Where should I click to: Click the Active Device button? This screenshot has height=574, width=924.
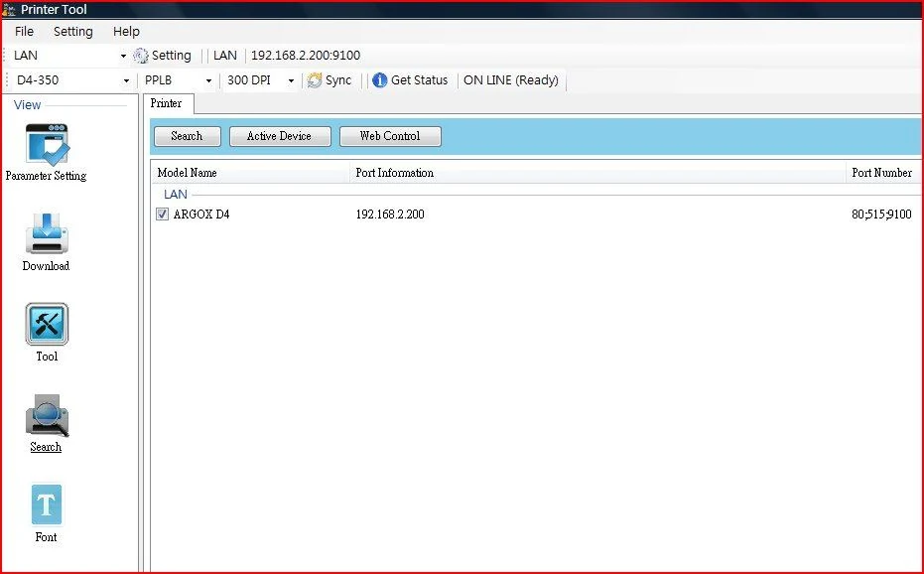pyautogui.click(x=280, y=136)
